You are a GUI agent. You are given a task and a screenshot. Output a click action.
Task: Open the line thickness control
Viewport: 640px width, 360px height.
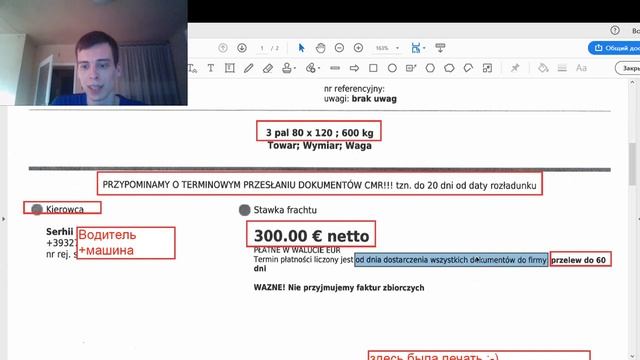[x=562, y=68]
